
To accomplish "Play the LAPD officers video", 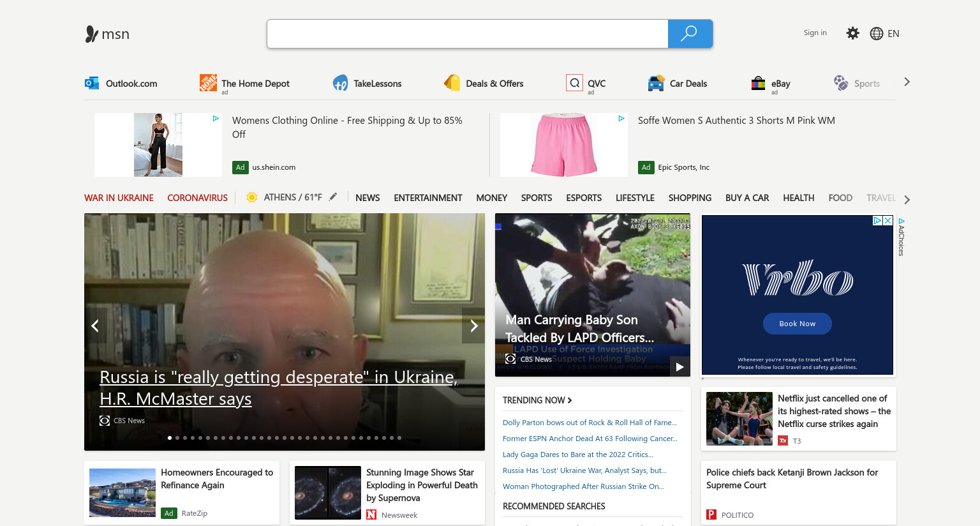I will 680,366.
